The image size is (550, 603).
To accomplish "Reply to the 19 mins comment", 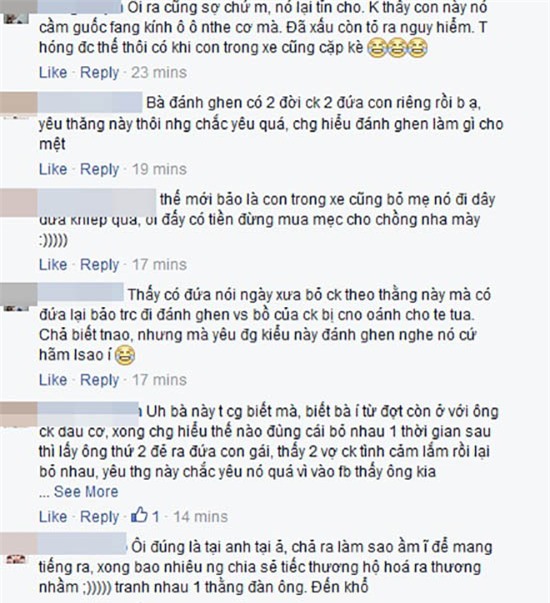I will click(100, 170).
